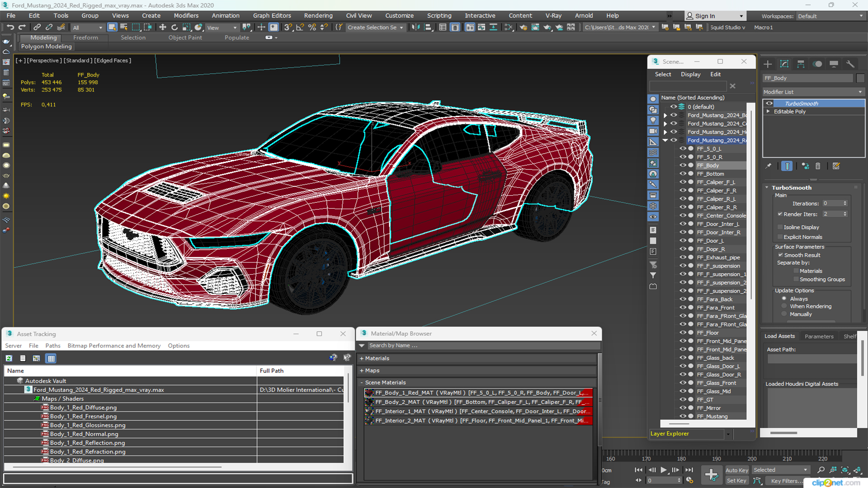Open the Hierarchy command panel tab
The image size is (868, 488).
[801, 64]
